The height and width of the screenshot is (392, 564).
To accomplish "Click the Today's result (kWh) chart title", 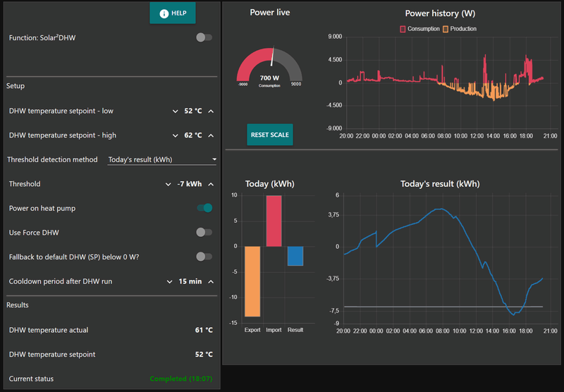I will pyautogui.click(x=440, y=184).
